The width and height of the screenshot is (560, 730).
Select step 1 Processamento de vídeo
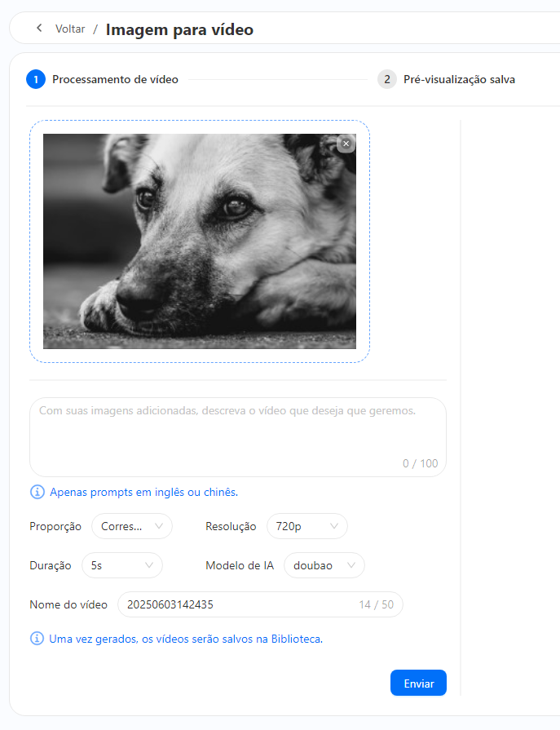[x=103, y=79]
